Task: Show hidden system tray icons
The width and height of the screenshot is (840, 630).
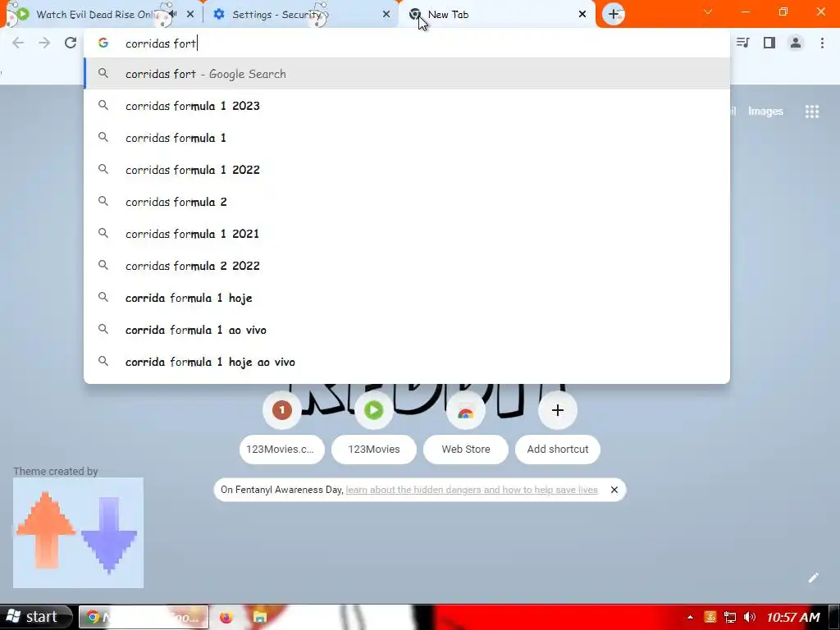Action: coord(690,618)
